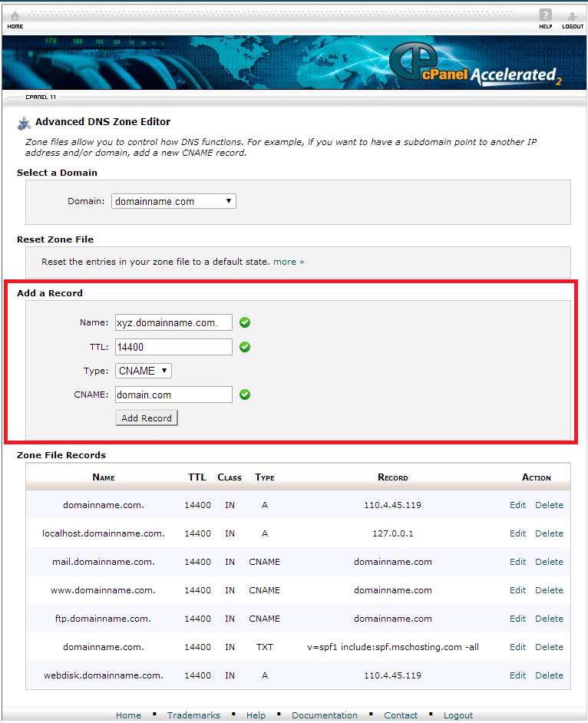This screenshot has width=588, height=723.
Task: Click the LOGOUT label in the top bar
Action: tap(573, 27)
